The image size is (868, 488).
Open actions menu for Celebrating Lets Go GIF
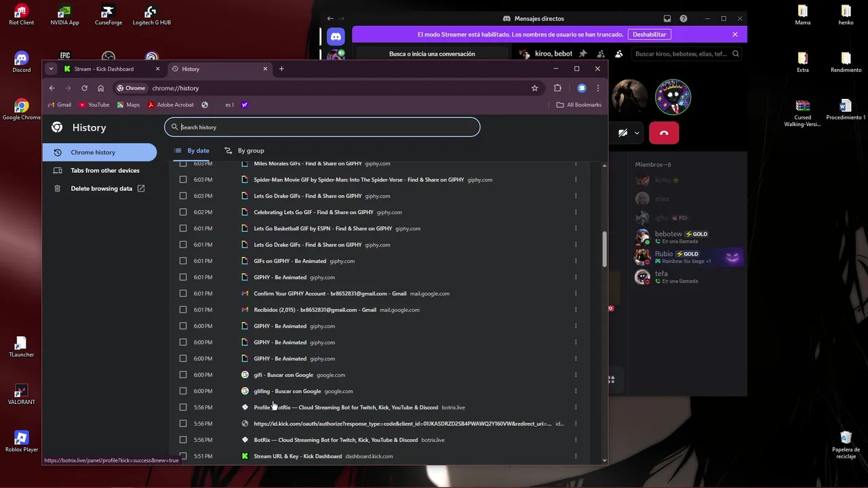point(576,212)
